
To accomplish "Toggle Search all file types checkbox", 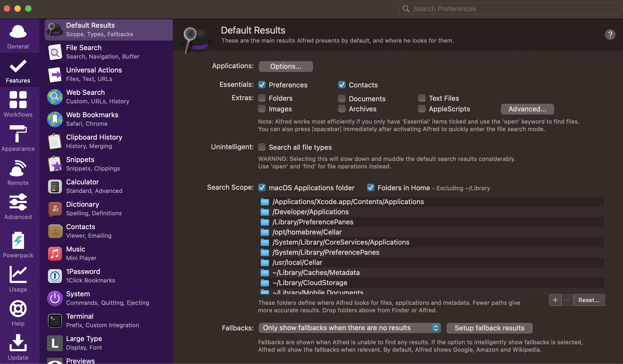I will [x=262, y=147].
